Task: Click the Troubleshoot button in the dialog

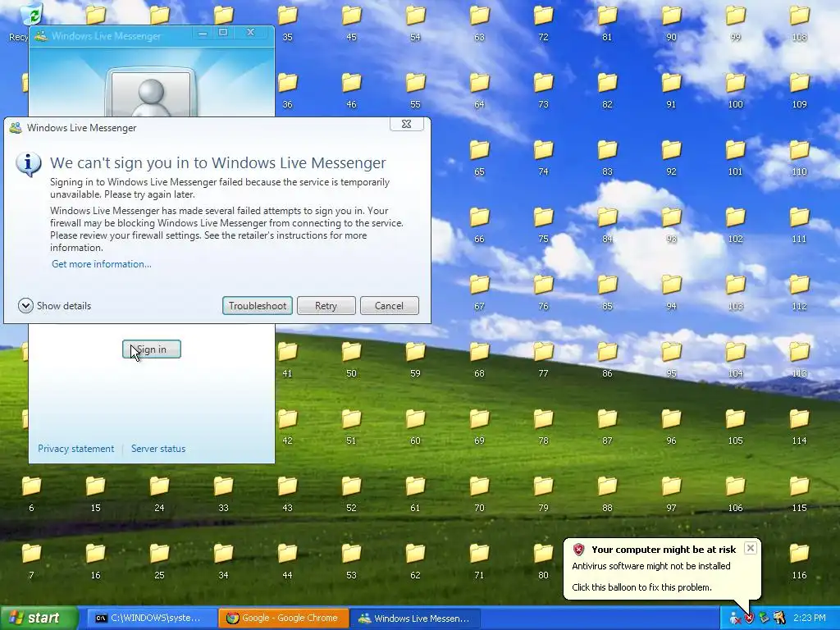Action: pos(257,305)
